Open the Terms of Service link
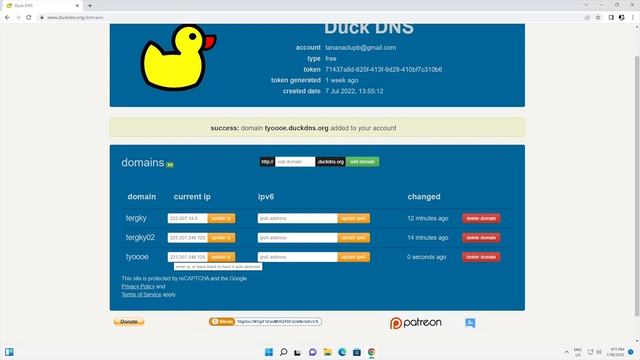Viewport: 640px width, 360px height. (141, 294)
